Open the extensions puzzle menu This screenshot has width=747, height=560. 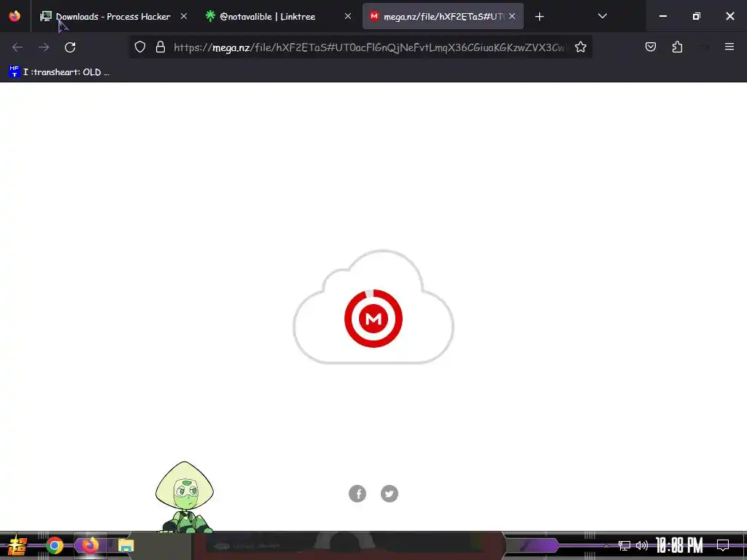677,47
